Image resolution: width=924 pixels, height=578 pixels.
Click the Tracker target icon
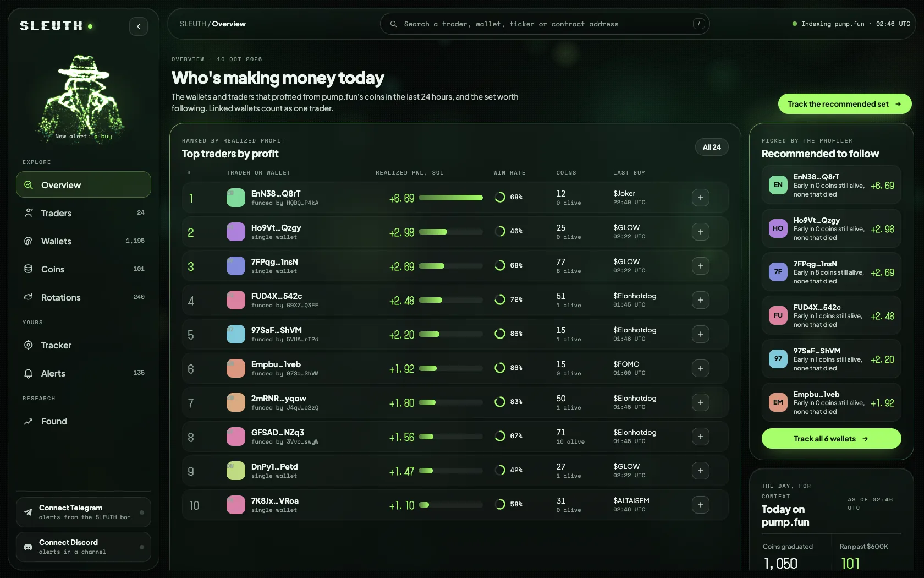(x=29, y=345)
